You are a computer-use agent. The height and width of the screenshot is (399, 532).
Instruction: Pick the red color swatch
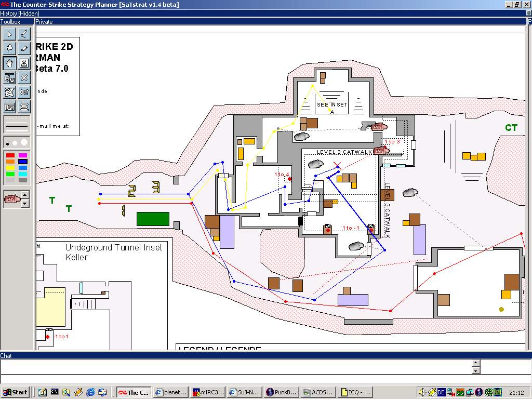[10, 155]
